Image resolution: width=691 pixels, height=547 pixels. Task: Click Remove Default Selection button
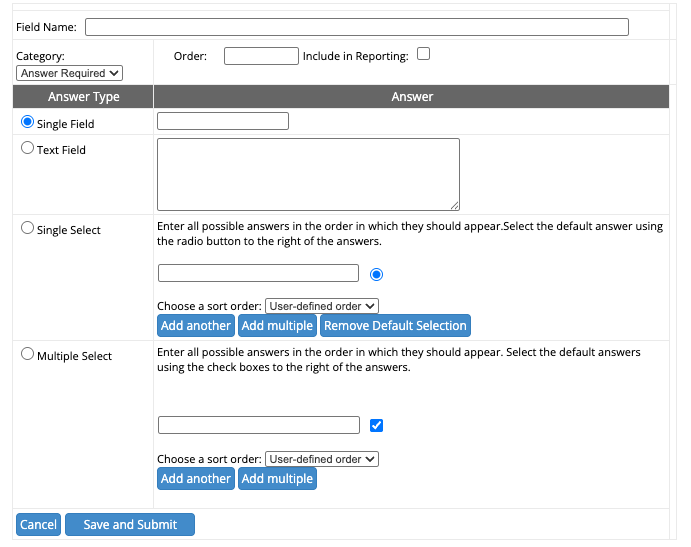pyautogui.click(x=395, y=326)
